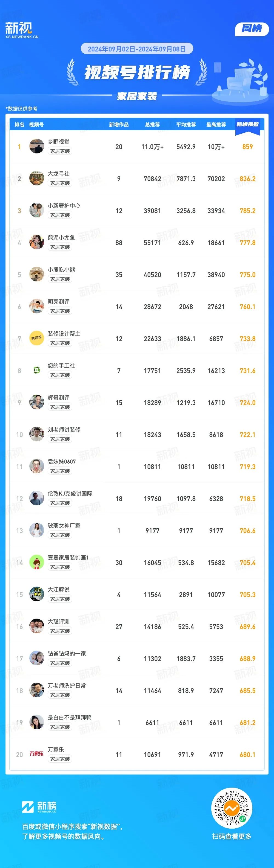Open 伦敦KJ克俊讲国际 account name link

pos(70,494)
